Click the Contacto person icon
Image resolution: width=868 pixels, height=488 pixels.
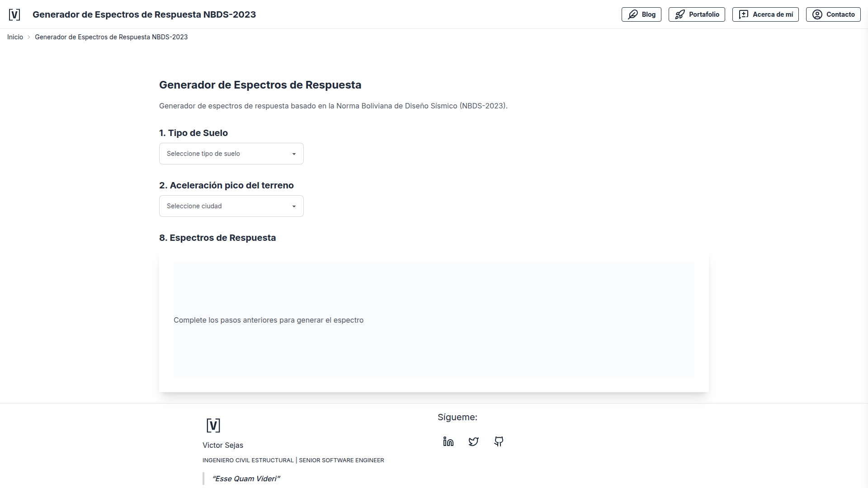(817, 14)
